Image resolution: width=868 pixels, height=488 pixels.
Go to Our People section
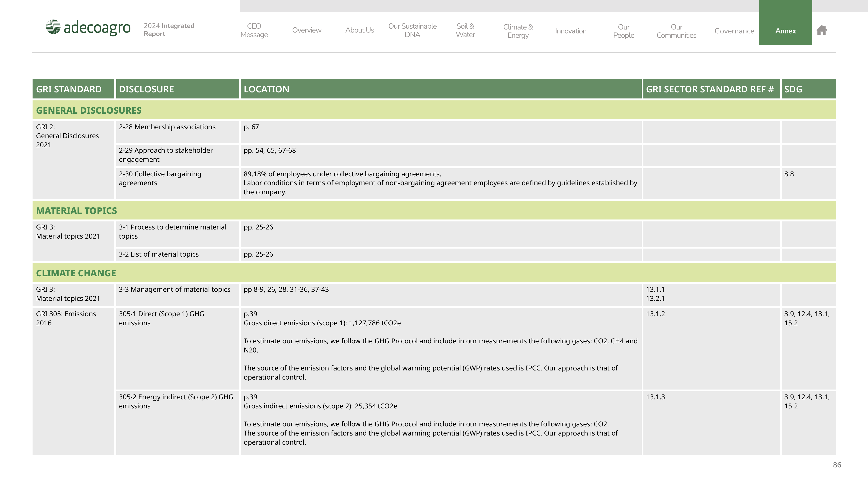(624, 31)
